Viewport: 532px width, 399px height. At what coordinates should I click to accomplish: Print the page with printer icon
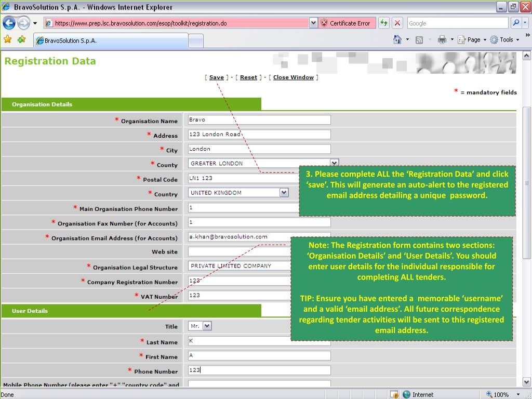tap(442, 39)
